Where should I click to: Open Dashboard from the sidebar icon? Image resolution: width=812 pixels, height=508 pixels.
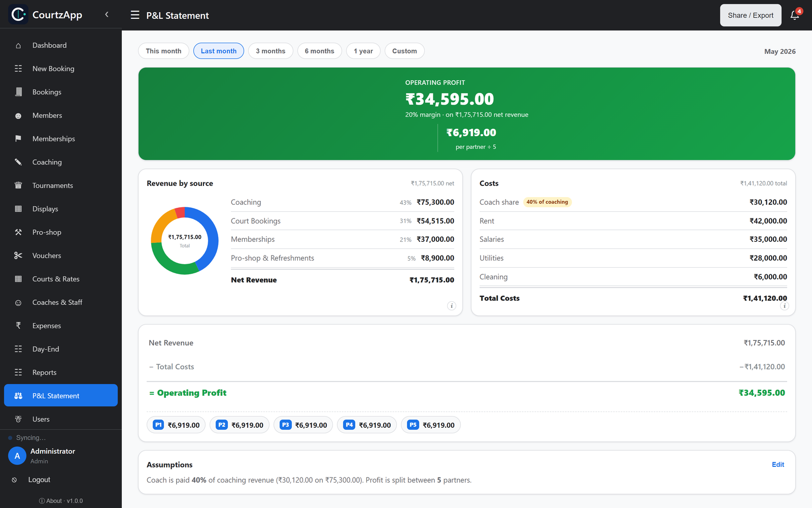pyautogui.click(x=18, y=45)
